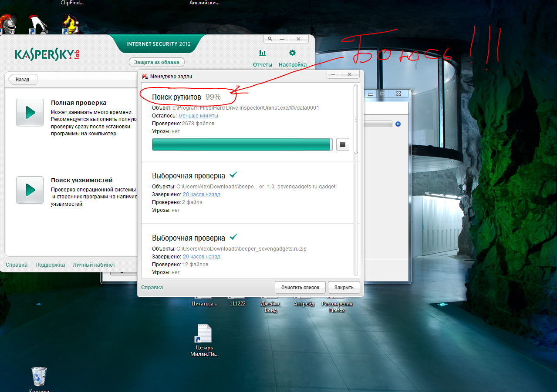Open Settings via the Настройка gear icon

click(292, 53)
